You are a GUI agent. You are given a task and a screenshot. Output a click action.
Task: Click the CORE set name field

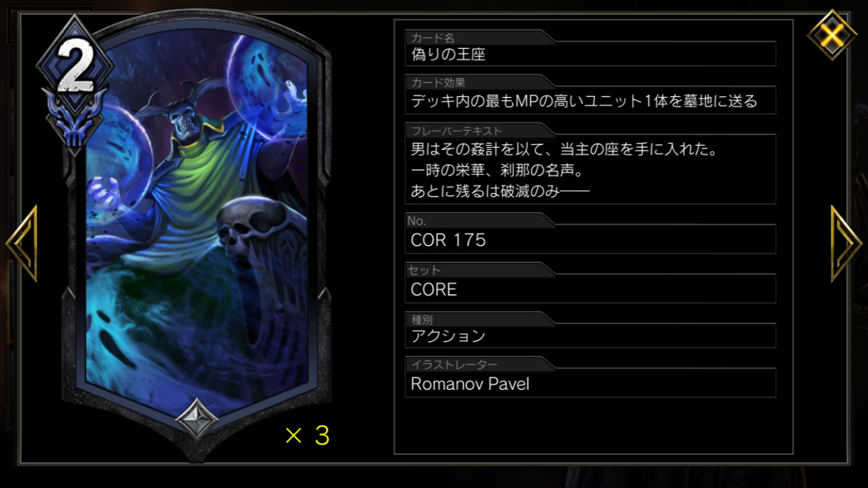[590, 289]
